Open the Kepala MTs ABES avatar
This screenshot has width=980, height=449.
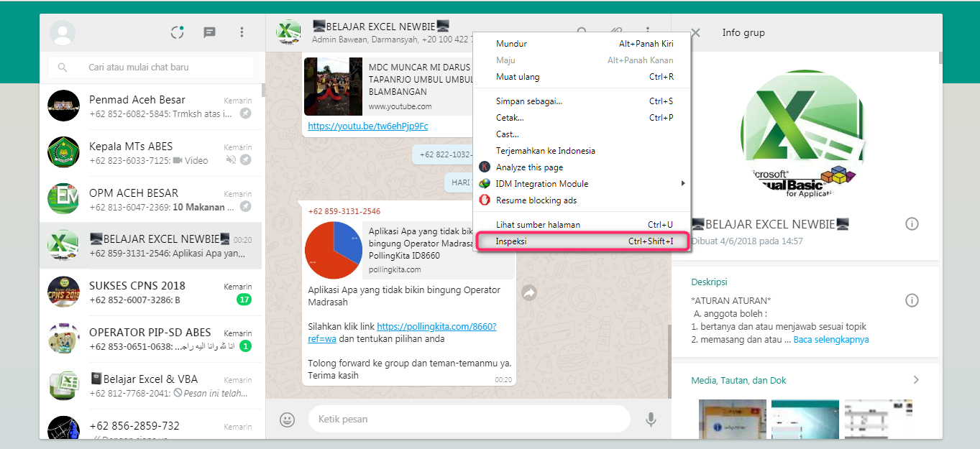(63, 152)
